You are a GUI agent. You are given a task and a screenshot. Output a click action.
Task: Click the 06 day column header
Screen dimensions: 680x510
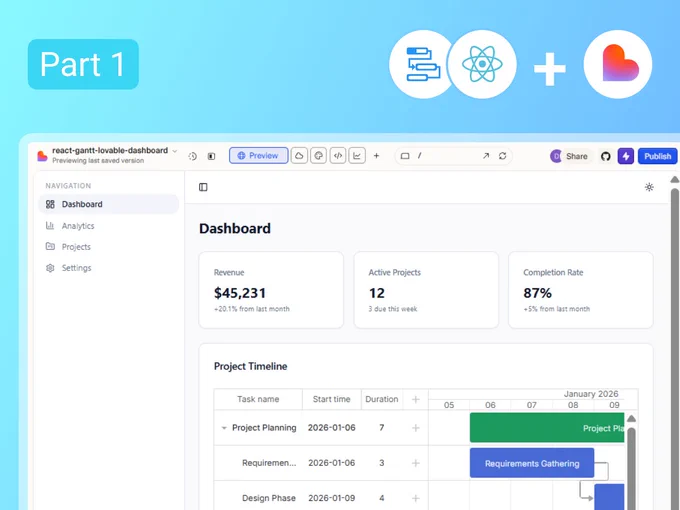[x=490, y=405]
